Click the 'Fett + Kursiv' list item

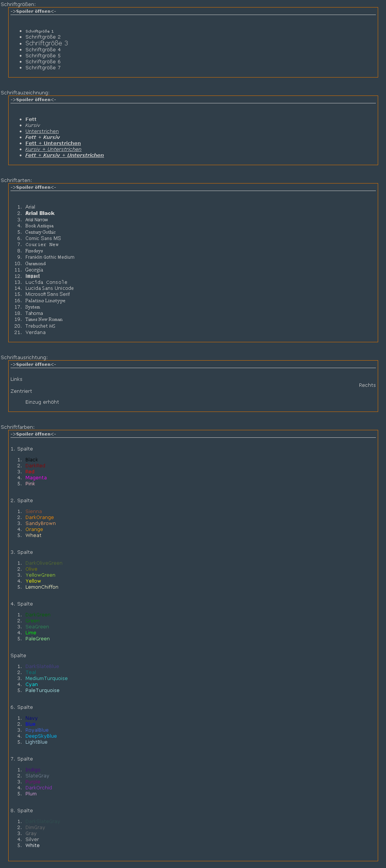(43, 137)
